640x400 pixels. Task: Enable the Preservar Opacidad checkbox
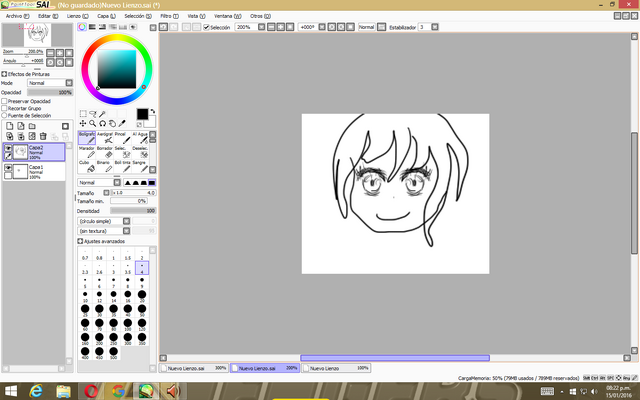tap(4, 101)
